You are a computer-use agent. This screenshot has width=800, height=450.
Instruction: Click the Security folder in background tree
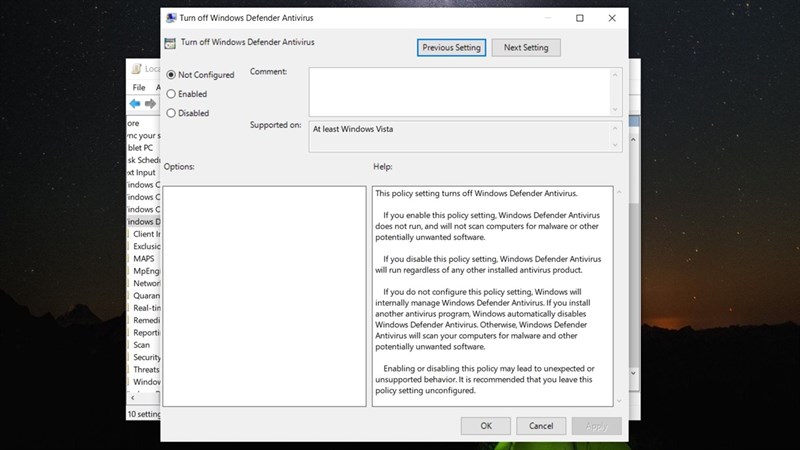(x=146, y=357)
